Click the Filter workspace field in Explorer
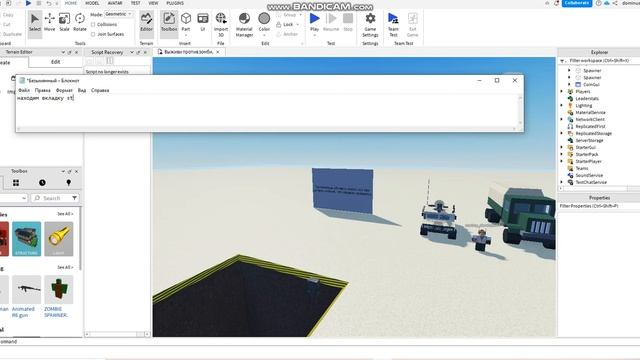 click(599, 60)
